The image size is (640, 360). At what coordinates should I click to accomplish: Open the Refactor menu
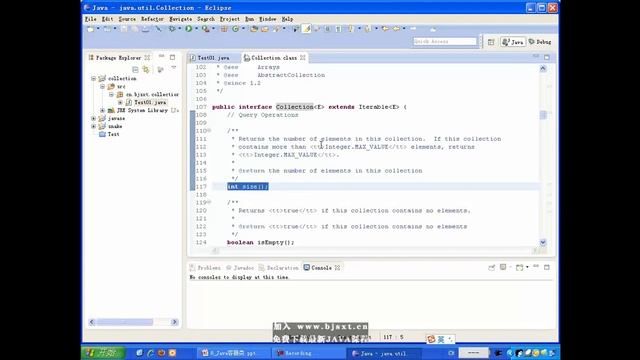point(152,19)
